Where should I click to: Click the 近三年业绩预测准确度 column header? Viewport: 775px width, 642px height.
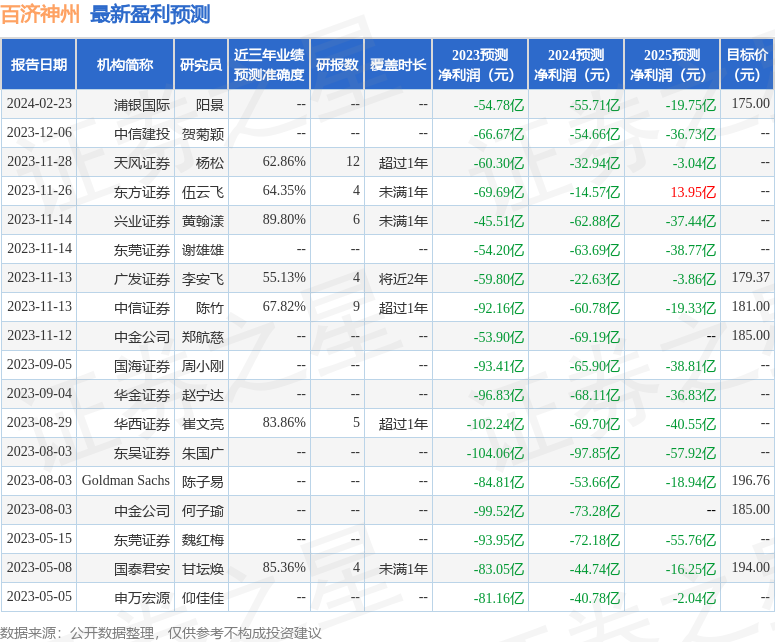click(269, 64)
